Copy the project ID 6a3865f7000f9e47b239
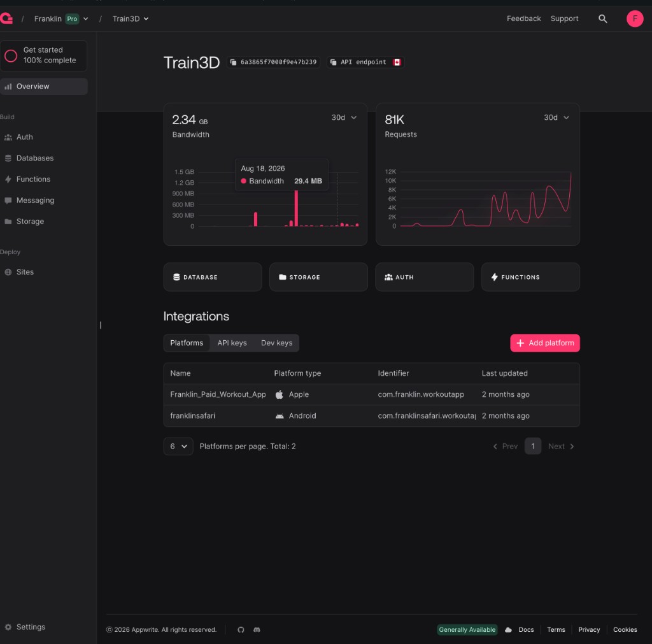The width and height of the screenshot is (652, 644). coord(274,62)
